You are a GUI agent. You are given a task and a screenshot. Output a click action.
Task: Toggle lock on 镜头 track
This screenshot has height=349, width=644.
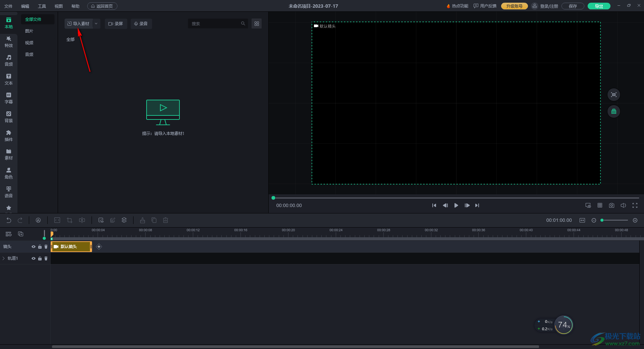40,247
